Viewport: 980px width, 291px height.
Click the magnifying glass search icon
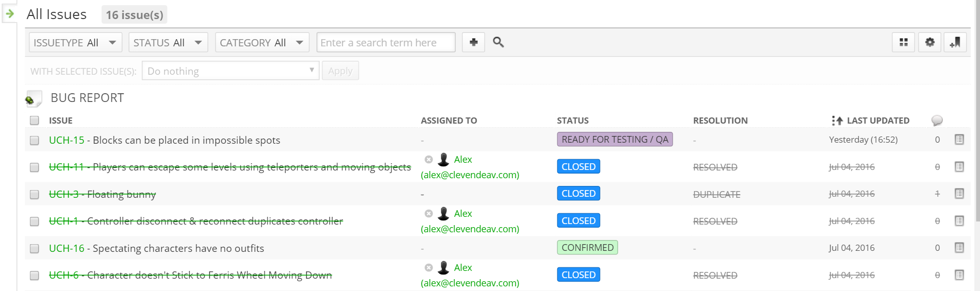[498, 42]
